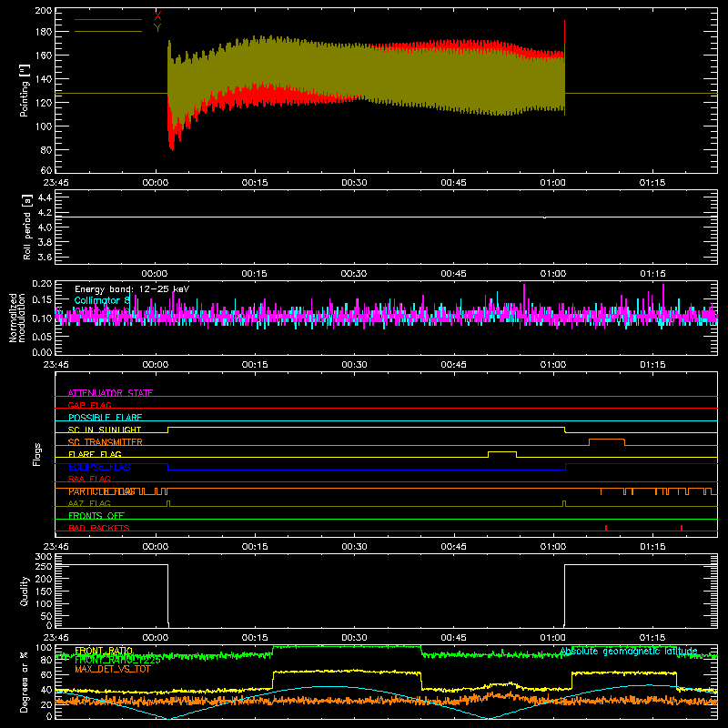Click the olive Y legend line sample
This screenshot has width=728, height=728.
pos(108,32)
